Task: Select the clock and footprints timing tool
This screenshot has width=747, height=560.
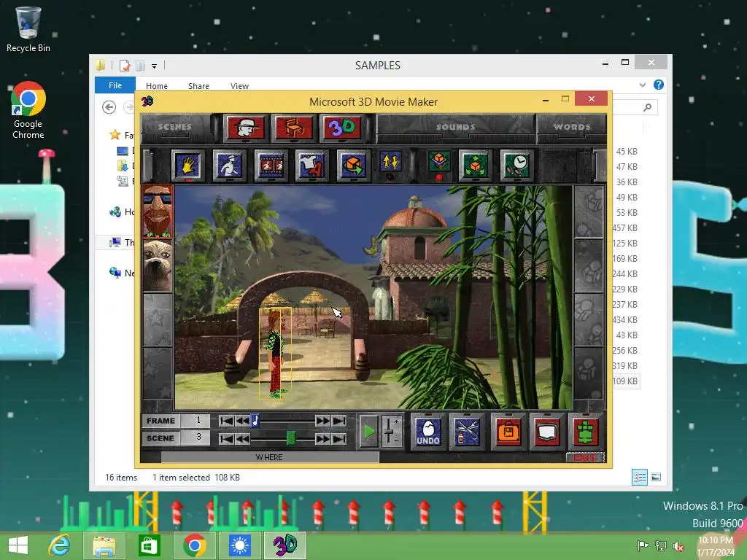Action: coord(516,166)
